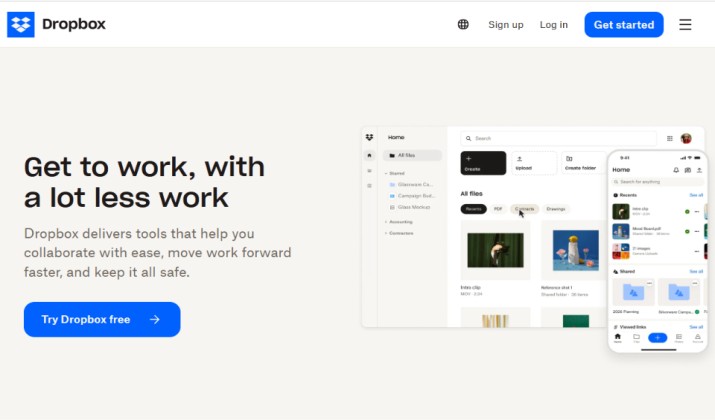Open the Intro clip thumbnail in All files
The image size is (715, 420).
[495, 250]
